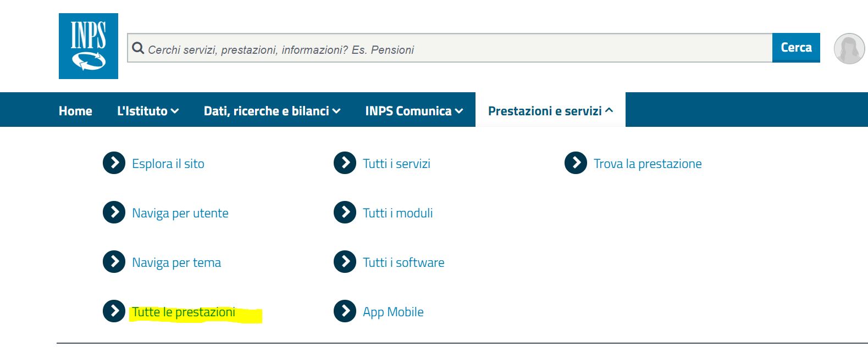
Task: Collapse the Prestazioni e servizi menu
Action: pos(550,111)
